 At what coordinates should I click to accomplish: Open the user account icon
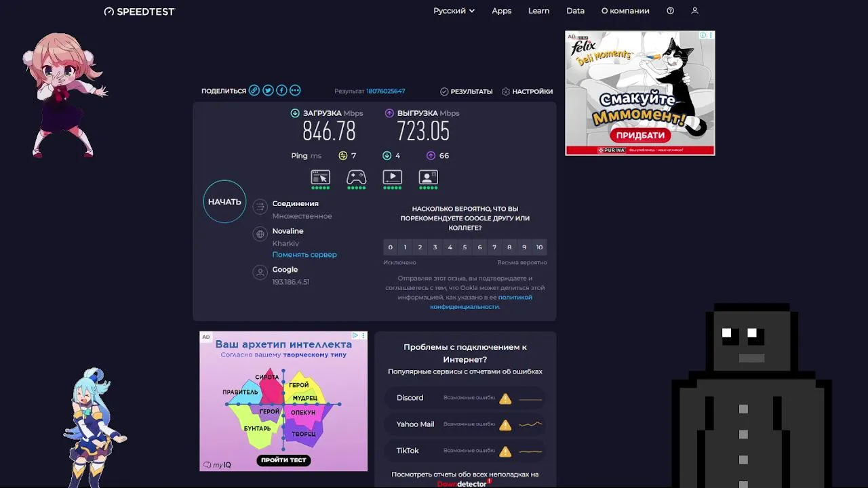pyautogui.click(x=694, y=11)
